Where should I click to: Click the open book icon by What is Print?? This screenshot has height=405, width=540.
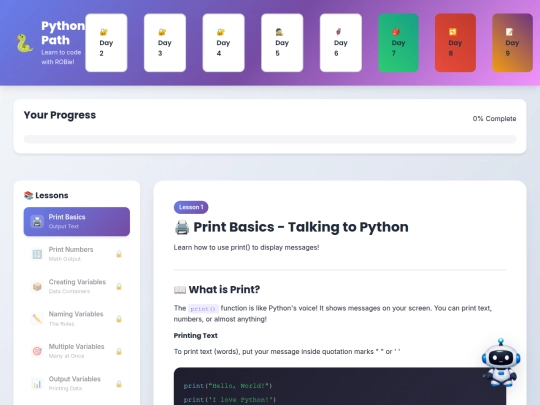click(x=180, y=290)
